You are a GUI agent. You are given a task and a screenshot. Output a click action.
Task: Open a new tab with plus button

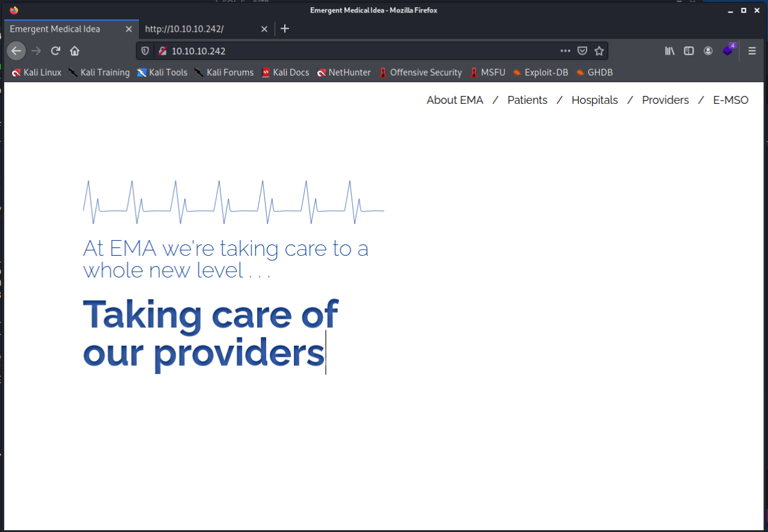tap(285, 29)
